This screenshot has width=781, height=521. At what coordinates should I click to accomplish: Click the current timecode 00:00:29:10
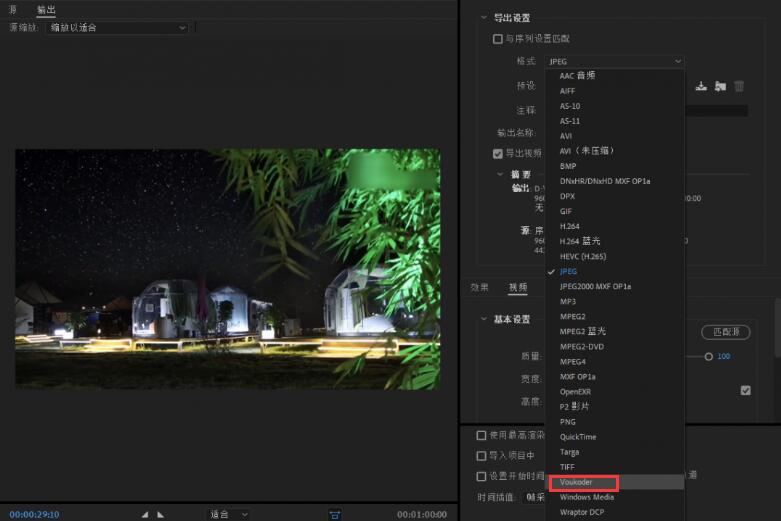point(34,515)
